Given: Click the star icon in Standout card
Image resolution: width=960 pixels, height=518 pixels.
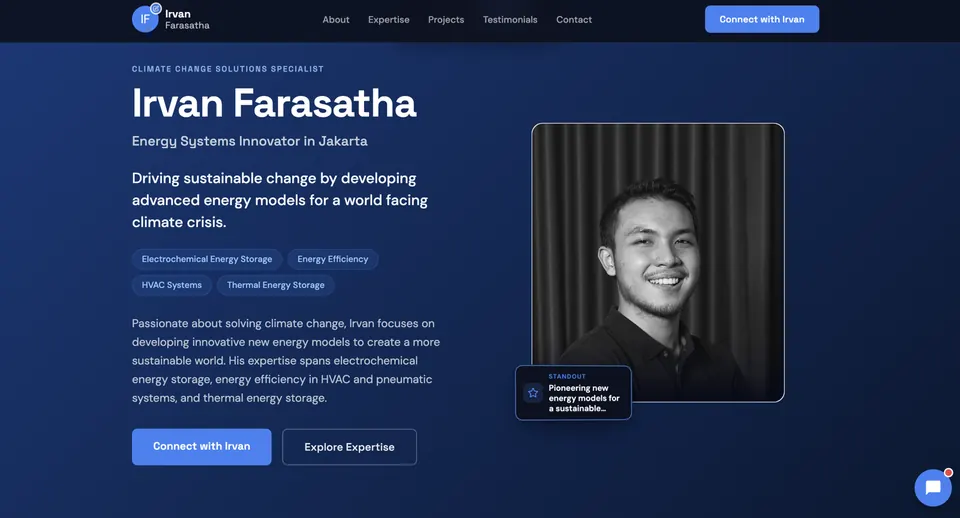Looking at the screenshot, I should pos(533,392).
